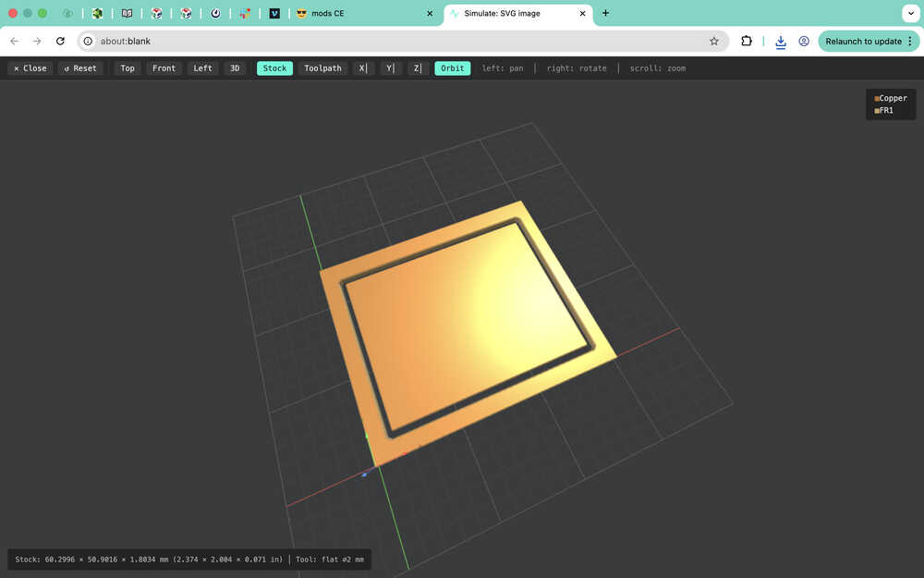The width and height of the screenshot is (924, 578).
Task: Open the pinned colorful pinwheel tab
Action: pyautogui.click(x=245, y=13)
